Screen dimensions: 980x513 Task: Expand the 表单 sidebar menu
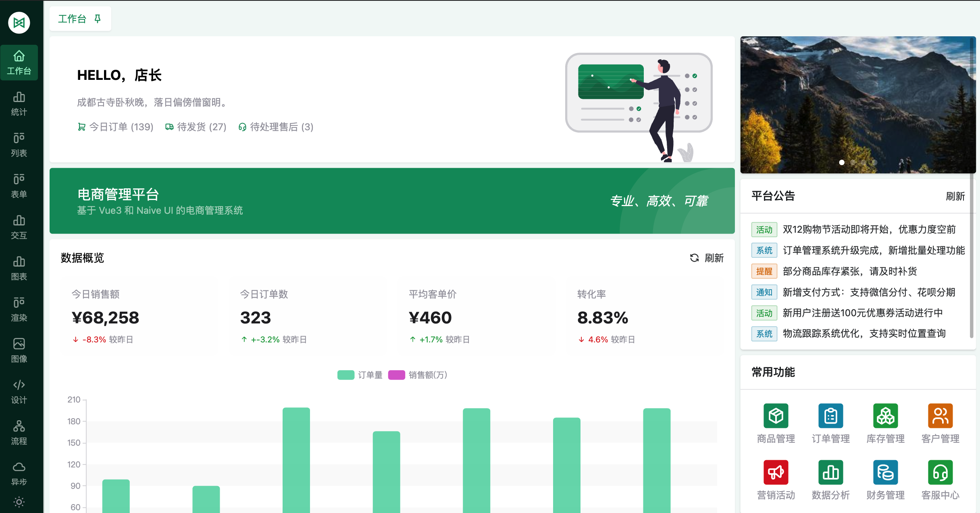coord(19,186)
